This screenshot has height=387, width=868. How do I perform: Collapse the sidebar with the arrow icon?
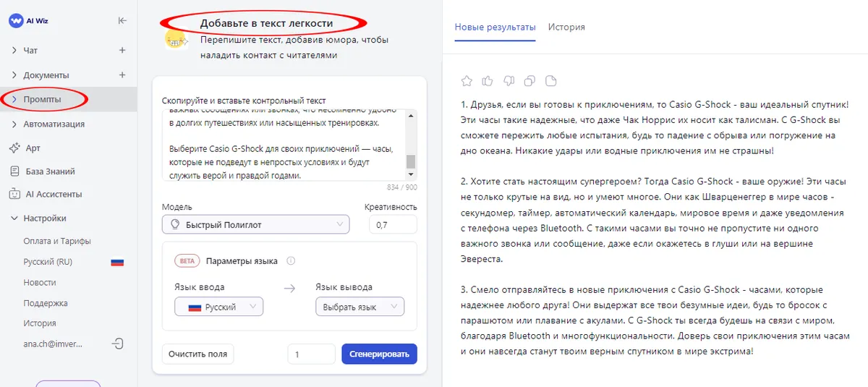pos(122,21)
